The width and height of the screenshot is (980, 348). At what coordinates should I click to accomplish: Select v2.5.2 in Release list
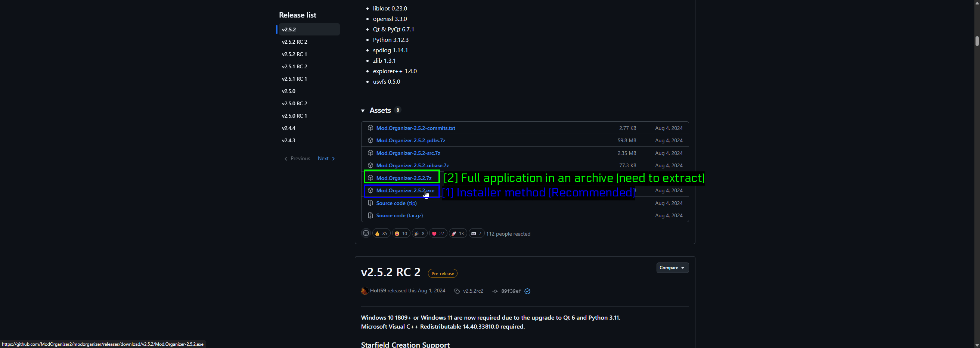point(309,29)
